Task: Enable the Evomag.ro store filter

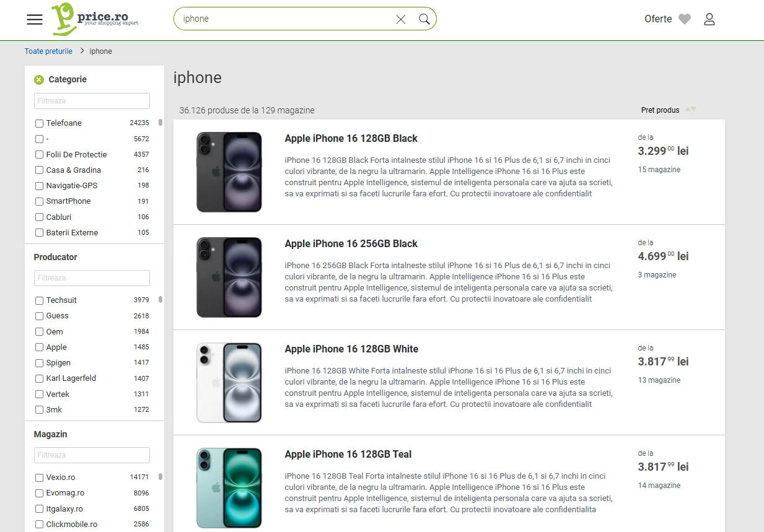Action: (40, 494)
